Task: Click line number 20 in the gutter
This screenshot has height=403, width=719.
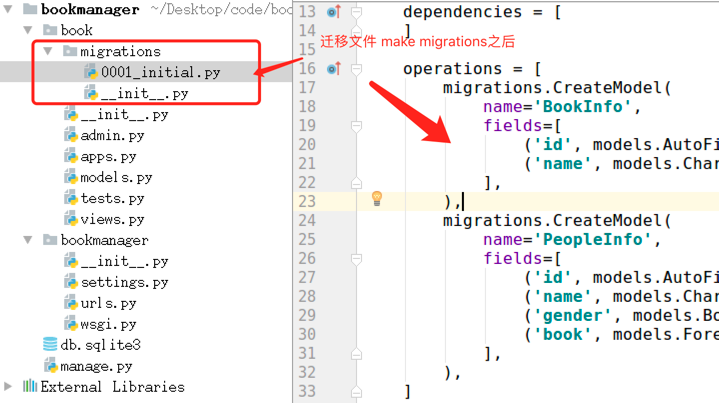Action: point(307,144)
